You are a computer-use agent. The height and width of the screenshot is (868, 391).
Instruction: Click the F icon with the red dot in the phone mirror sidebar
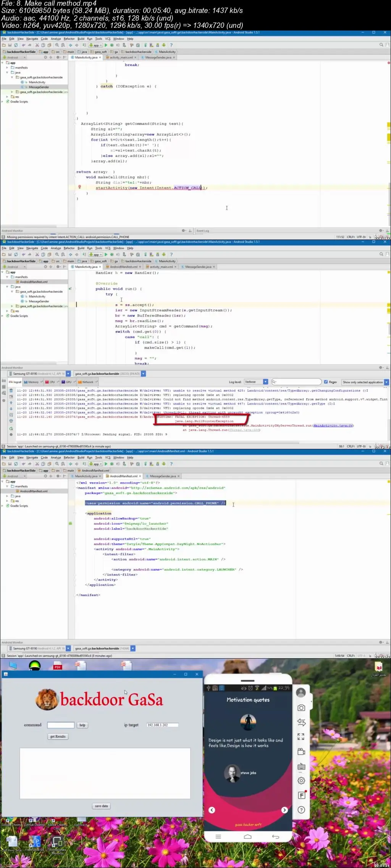pyautogui.click(x=302, y=795)
